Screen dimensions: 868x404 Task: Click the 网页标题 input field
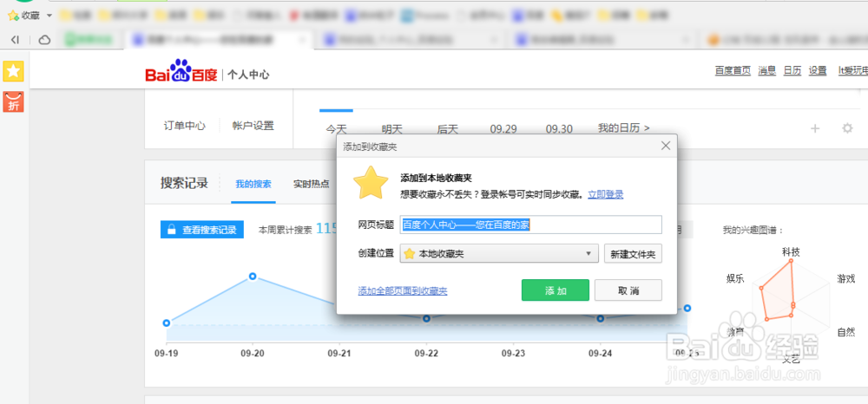pyautogui.click(x=531, y=225)
